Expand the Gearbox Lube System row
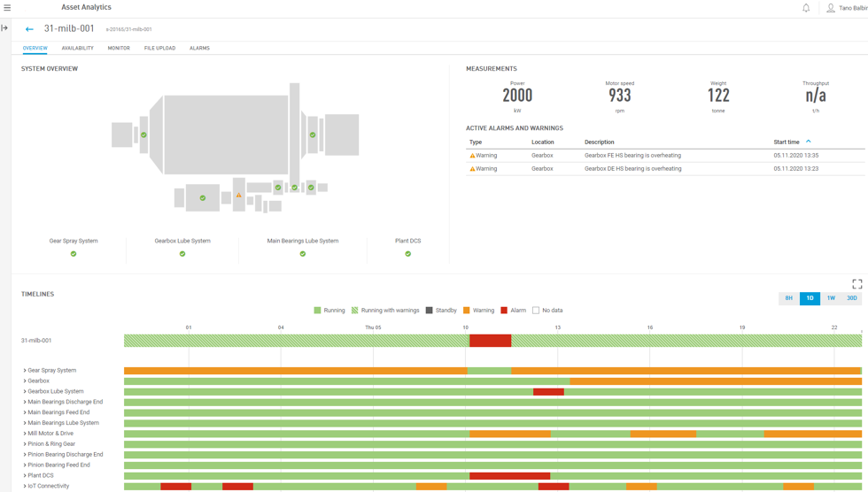 point(25,391)
